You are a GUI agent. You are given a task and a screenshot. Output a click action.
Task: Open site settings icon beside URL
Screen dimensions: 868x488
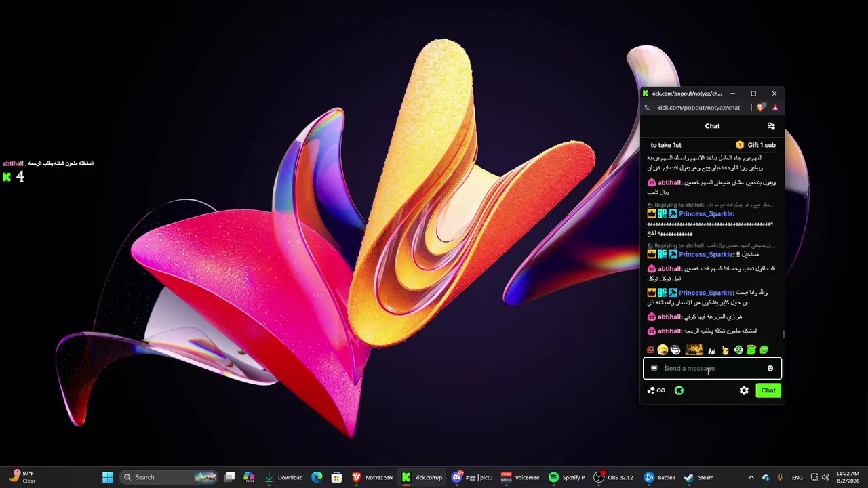[648, 108]
